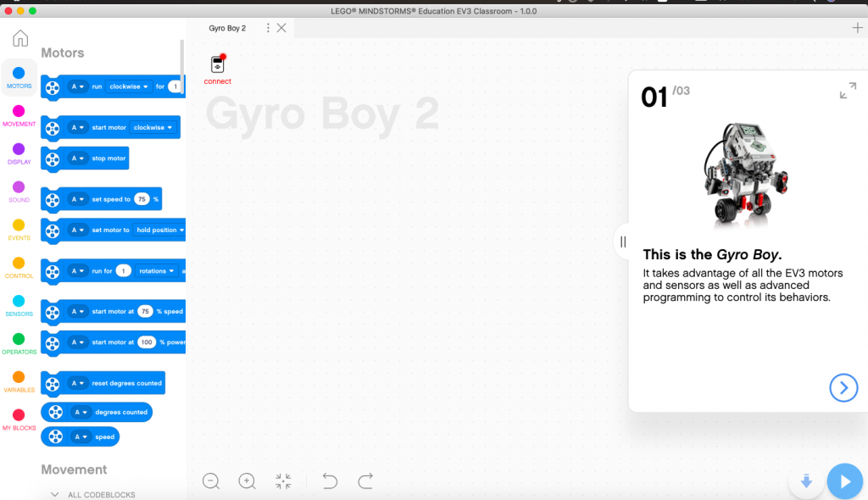Open the Sensors block category
Screen dimensions: 868x500
[x=19, y=303]
